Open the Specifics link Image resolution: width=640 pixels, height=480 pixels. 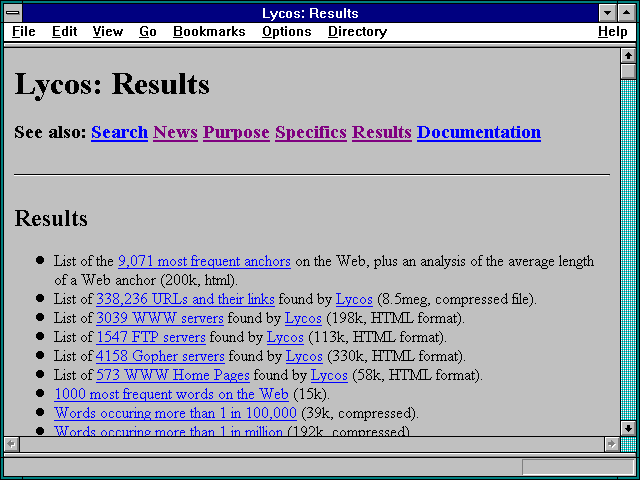pyautogui.click(x=311, y=133)
